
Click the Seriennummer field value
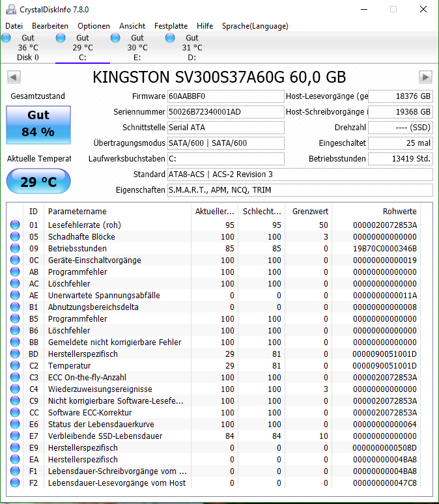226,112
